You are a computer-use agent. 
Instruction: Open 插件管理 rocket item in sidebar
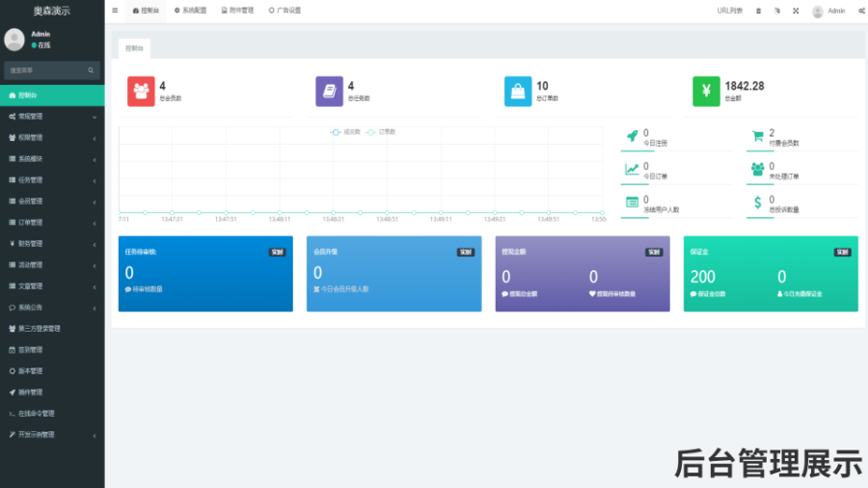(52, 393)
